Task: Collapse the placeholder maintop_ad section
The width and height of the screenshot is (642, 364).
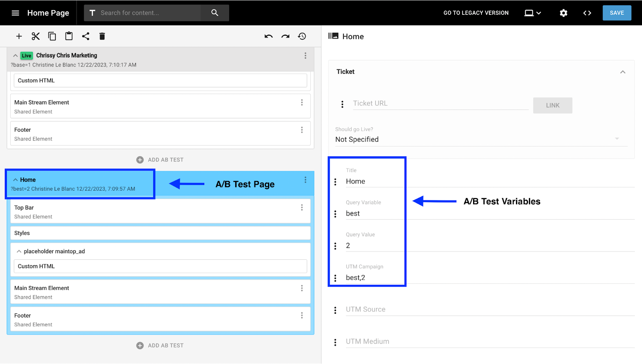Action: point(19,251)
